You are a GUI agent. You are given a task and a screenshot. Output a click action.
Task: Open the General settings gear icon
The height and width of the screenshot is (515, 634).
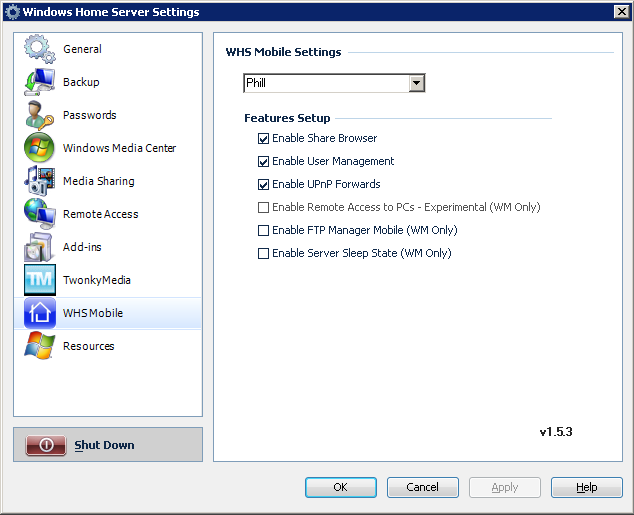39,49
